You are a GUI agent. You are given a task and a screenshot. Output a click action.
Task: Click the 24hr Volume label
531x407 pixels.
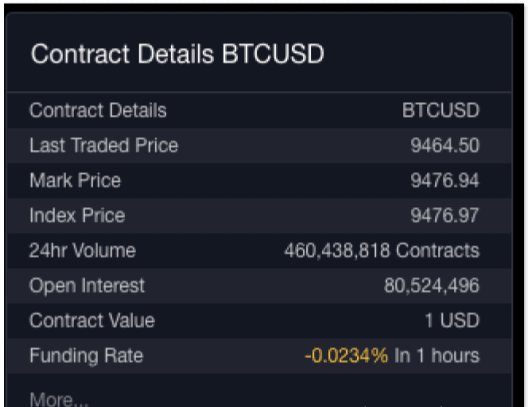click(x=83, y=250)
